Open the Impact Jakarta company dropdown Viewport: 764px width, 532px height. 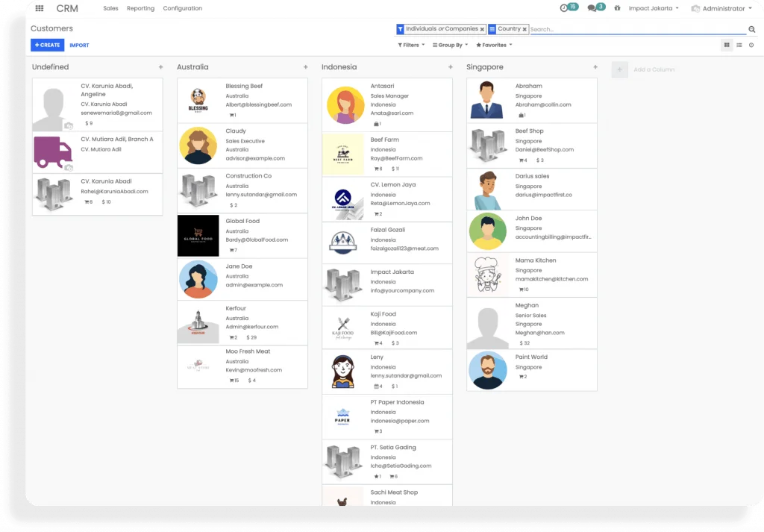(x=654, y=8)
